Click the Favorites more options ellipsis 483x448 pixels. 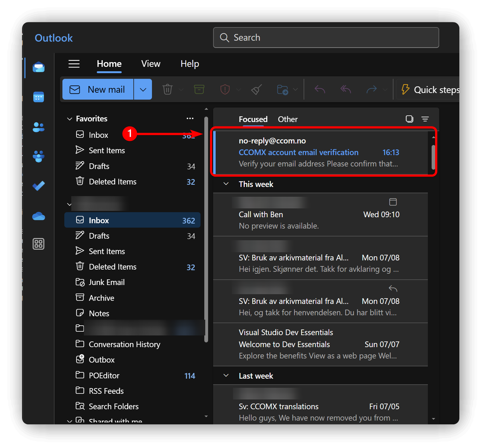click(x=190, y=118)
